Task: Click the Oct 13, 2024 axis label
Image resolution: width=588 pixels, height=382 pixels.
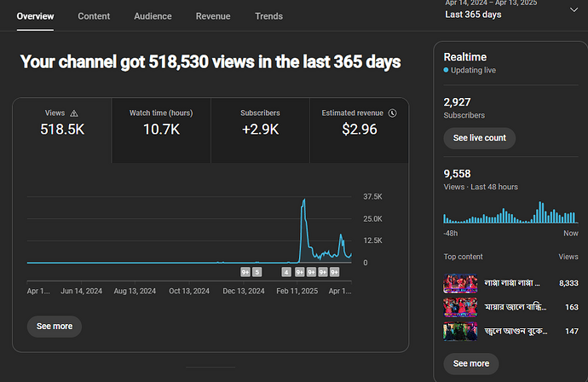Action: tap(189, 292)
